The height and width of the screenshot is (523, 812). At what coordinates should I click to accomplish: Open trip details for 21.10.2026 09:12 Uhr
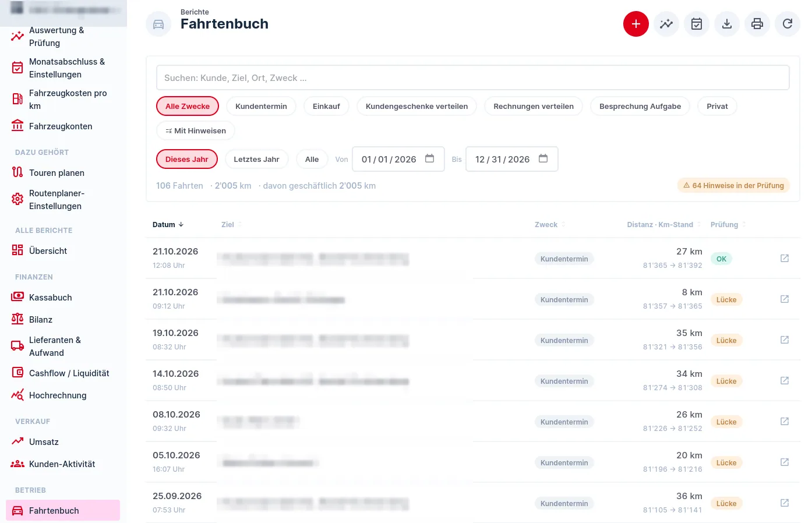(x=785, y=299)
